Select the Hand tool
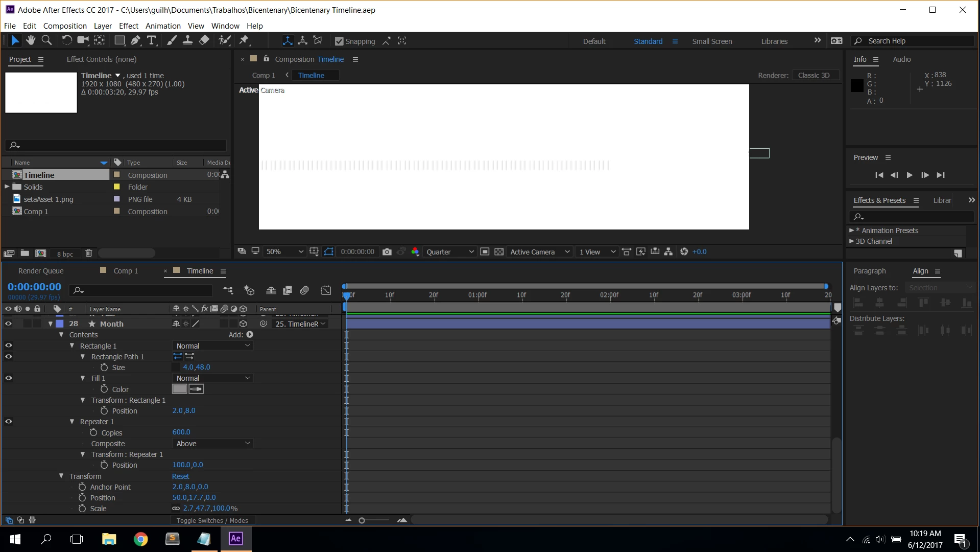980x552 pixels. 31,40
